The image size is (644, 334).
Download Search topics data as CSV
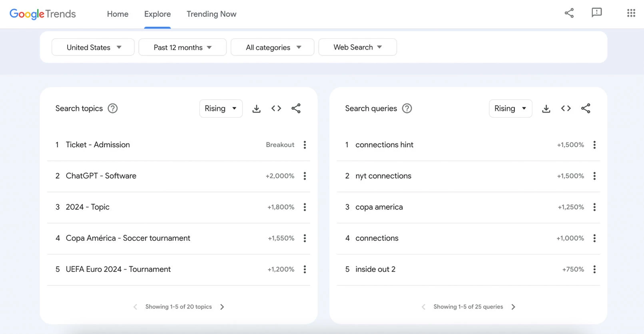[257, 108]
